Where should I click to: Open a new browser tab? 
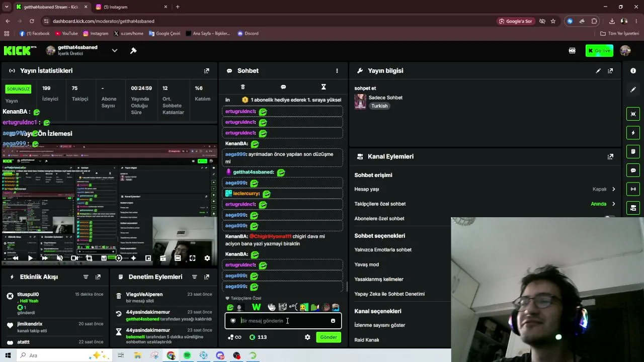pos(178,7)
